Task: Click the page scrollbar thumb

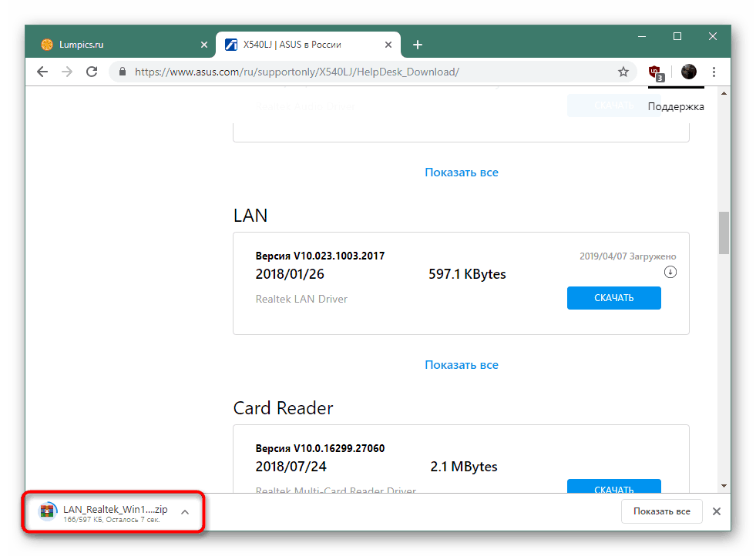Action: (724, 233)
